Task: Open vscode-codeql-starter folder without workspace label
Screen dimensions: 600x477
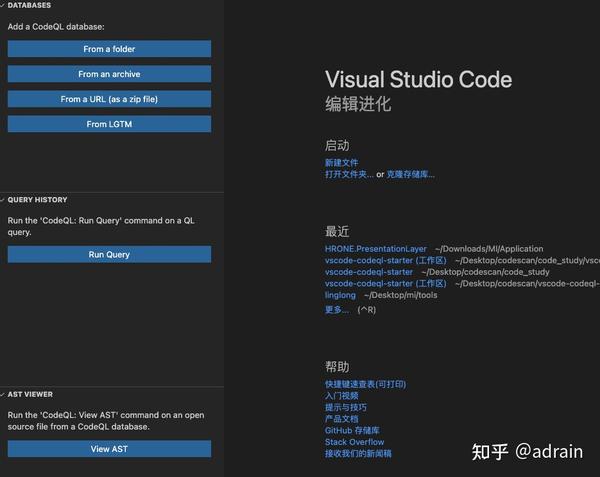Action: pos(369,272)
